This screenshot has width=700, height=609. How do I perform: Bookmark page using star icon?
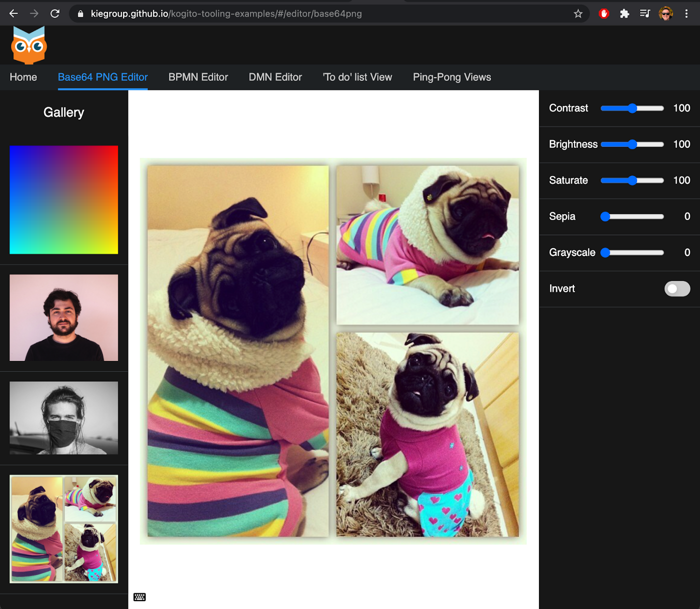(578, 13)
